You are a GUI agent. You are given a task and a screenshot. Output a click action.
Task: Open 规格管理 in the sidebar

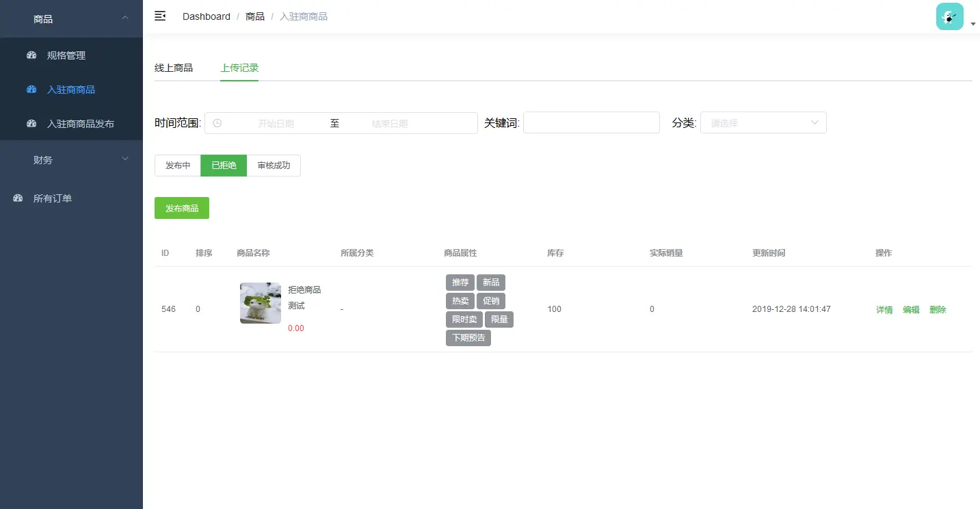[71, 55]
